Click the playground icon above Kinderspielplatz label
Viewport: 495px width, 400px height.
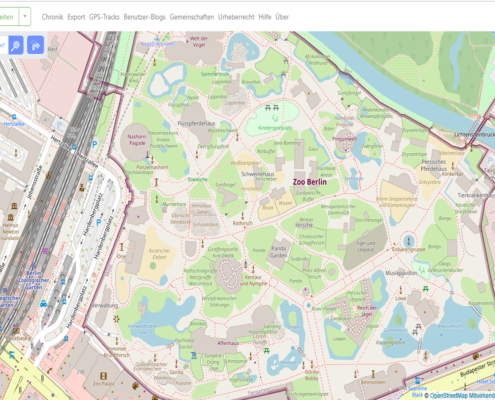(275, 118)
